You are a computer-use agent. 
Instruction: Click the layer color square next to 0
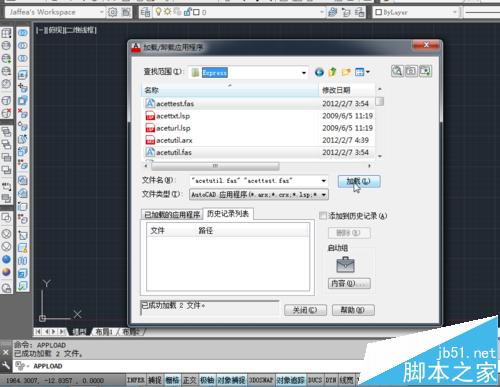point(196,12)
